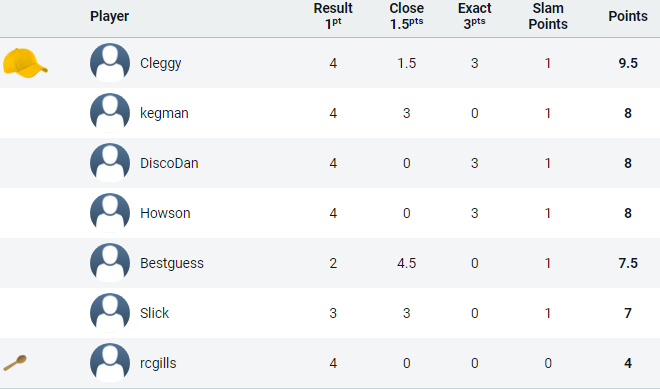
Task: Sort by the Slam Points column
Action: coord(548,16)
